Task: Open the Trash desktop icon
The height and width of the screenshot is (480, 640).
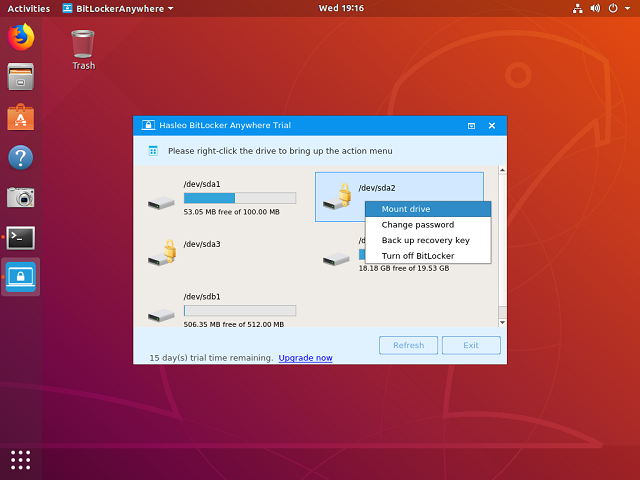Action: [x=83, y=50]
